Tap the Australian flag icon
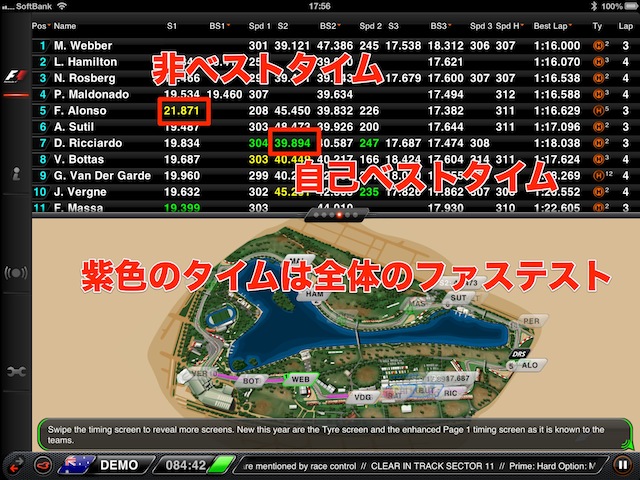 pos(76,465)
